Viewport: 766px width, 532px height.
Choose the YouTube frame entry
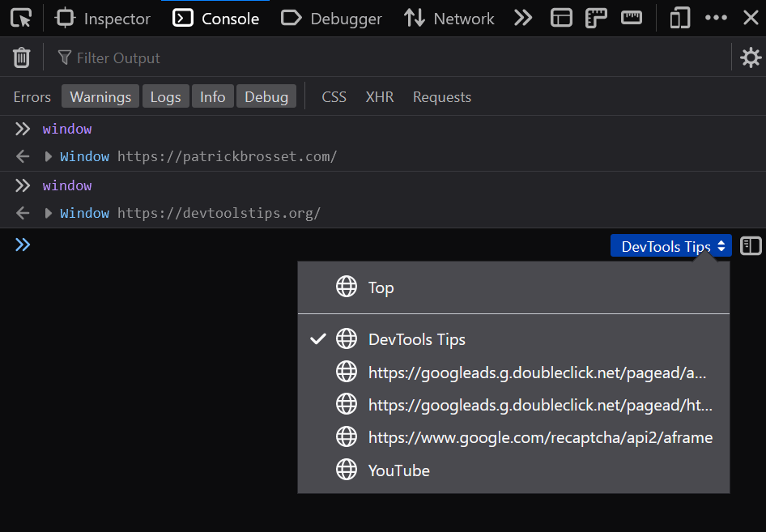(x=398, y=470)
